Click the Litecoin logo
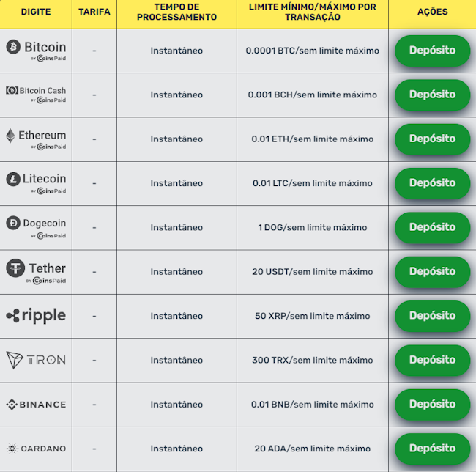The height and width of the screenshot is (472, 476). [13, 179]
